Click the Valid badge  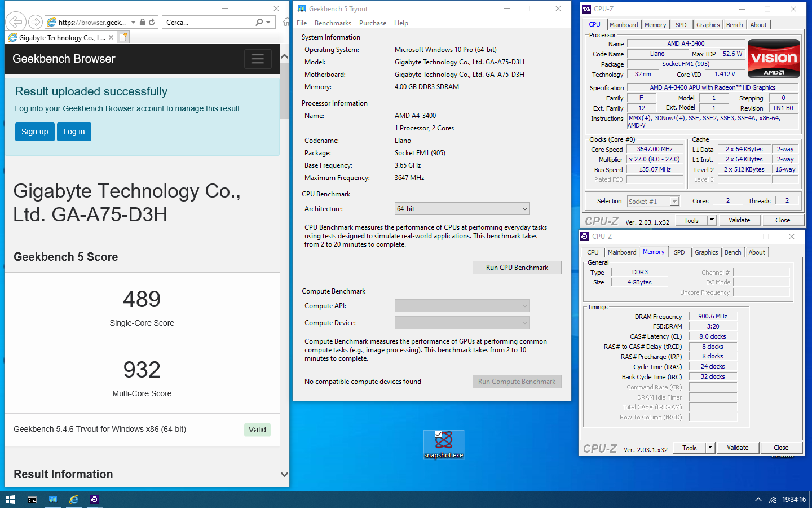[x=257, y=430]
